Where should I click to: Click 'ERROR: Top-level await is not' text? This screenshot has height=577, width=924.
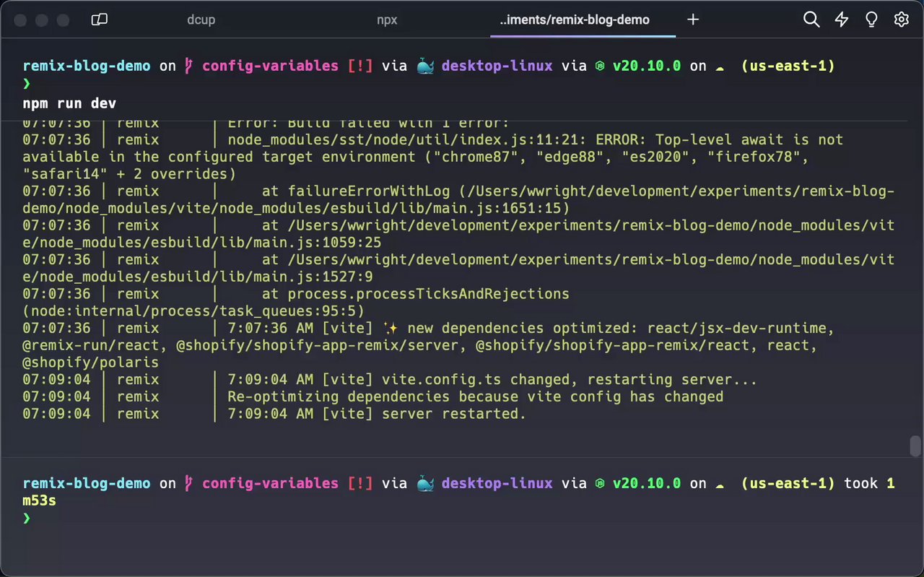(719, 139)
